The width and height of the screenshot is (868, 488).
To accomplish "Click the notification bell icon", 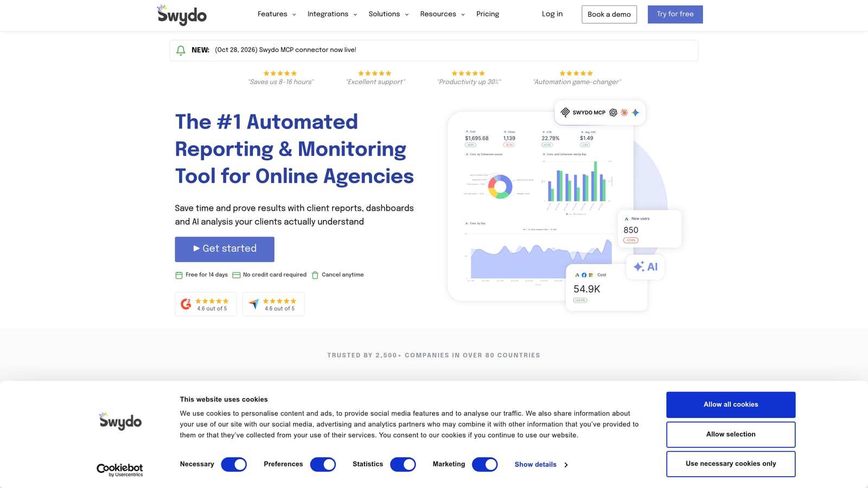I will [x=181, y=50].
